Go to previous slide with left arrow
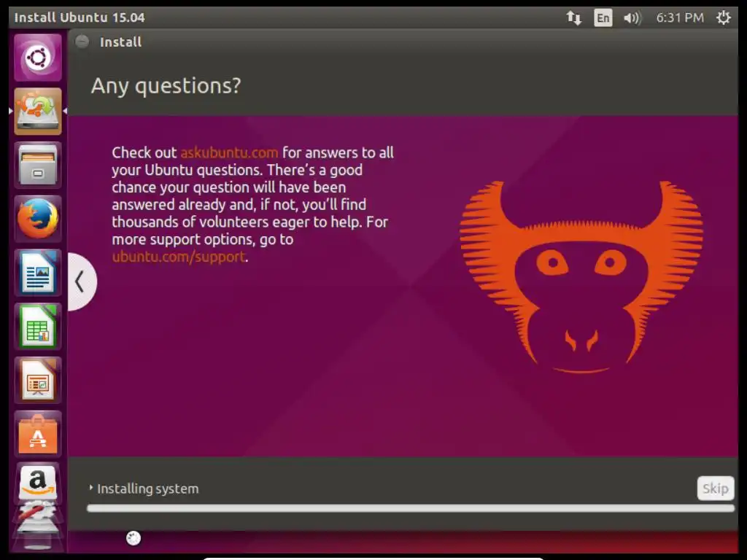This screenshot has width=747, height=560. click(x=80, y=281)
